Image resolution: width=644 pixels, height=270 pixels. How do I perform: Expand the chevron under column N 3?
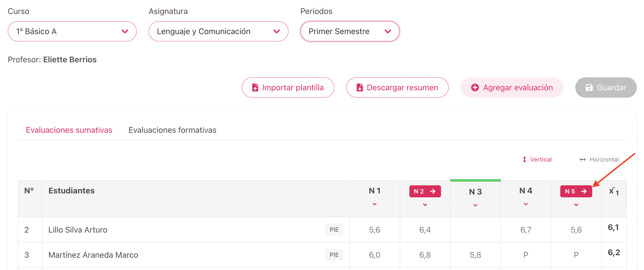475,205
